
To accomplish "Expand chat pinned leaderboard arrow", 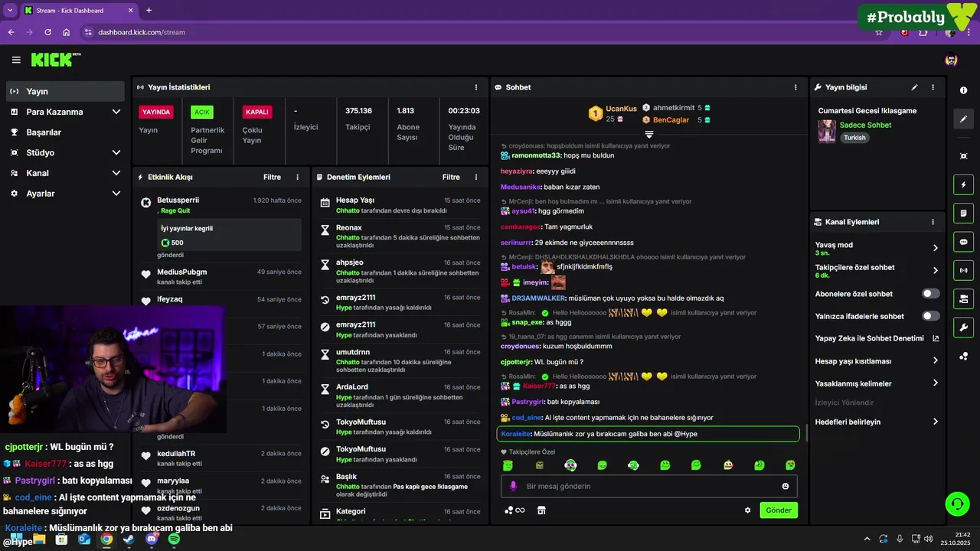I will pyautogui.click(x=649, y=134).
